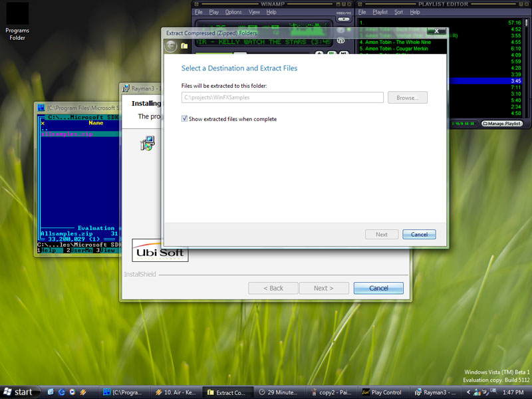
Task: Click the Winamp 123 button
Action: click(x=340, y=41)
